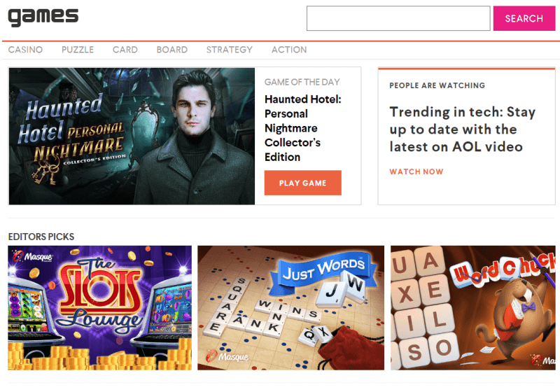Click the Haunted Hotel banner image
Viewport: 560px width, 392px height.
(x=132, y=136)
